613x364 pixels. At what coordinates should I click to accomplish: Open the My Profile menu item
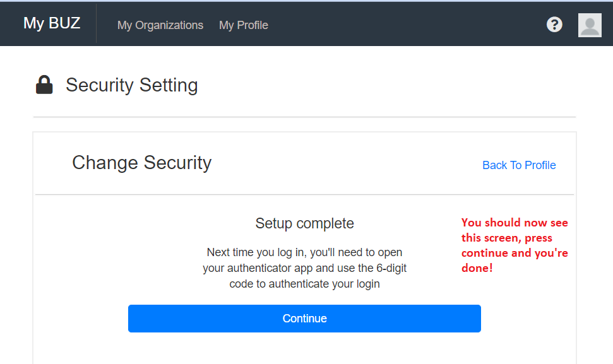pos(244,25)
